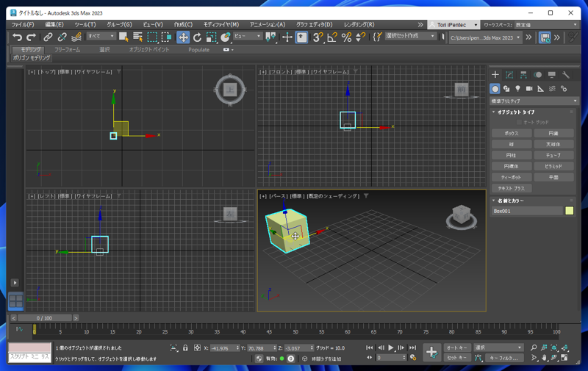This screenshot has height=371, width=588.
Task: Select the Space Warps category icon
Action: [552, 88]
